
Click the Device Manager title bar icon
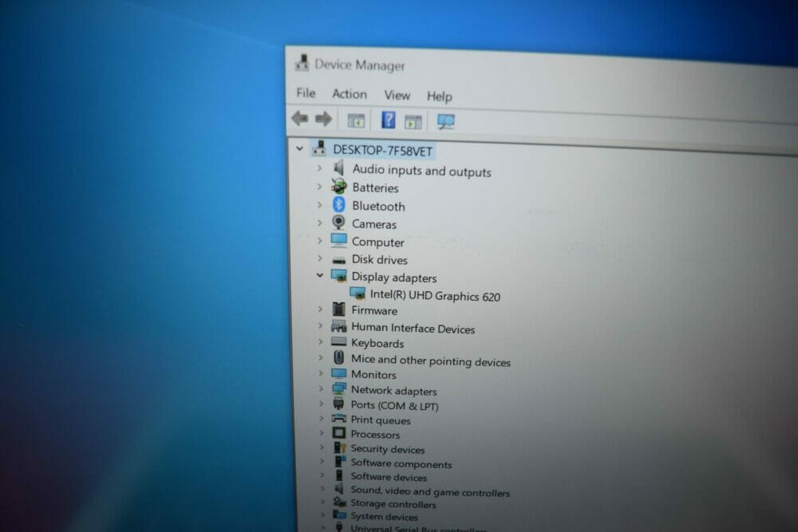coord(302,62)
